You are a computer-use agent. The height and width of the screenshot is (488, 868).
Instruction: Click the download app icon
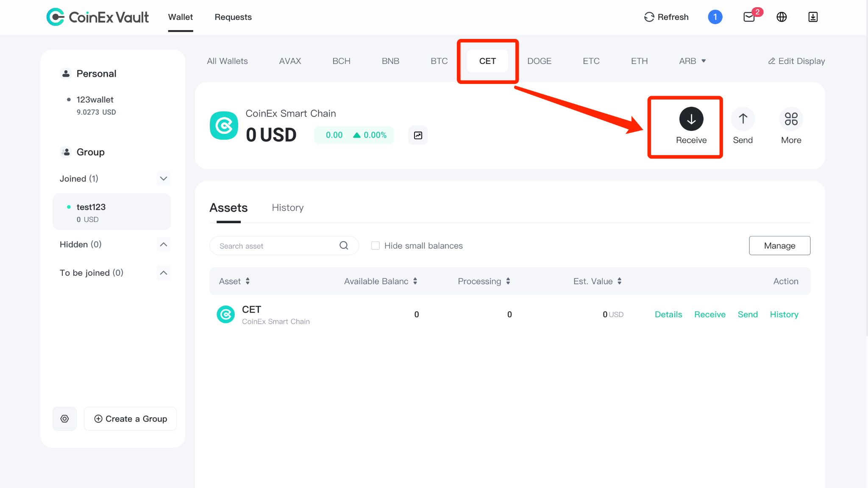[813, 17]
